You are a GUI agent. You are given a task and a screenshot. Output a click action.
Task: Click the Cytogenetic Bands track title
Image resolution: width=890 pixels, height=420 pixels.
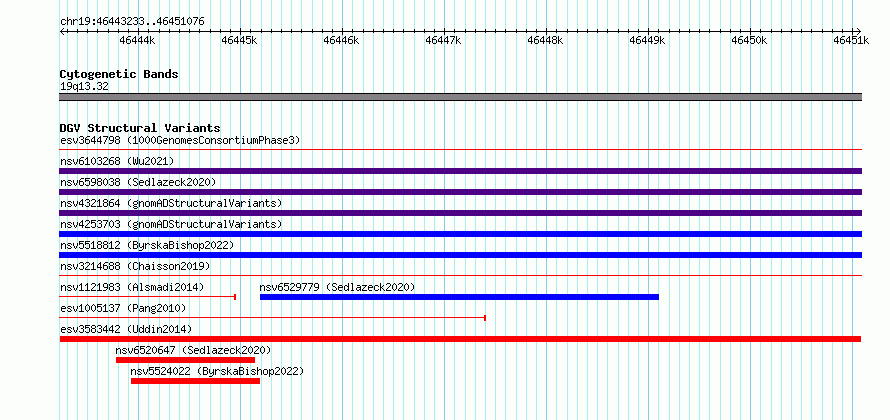tap(119, 74)
